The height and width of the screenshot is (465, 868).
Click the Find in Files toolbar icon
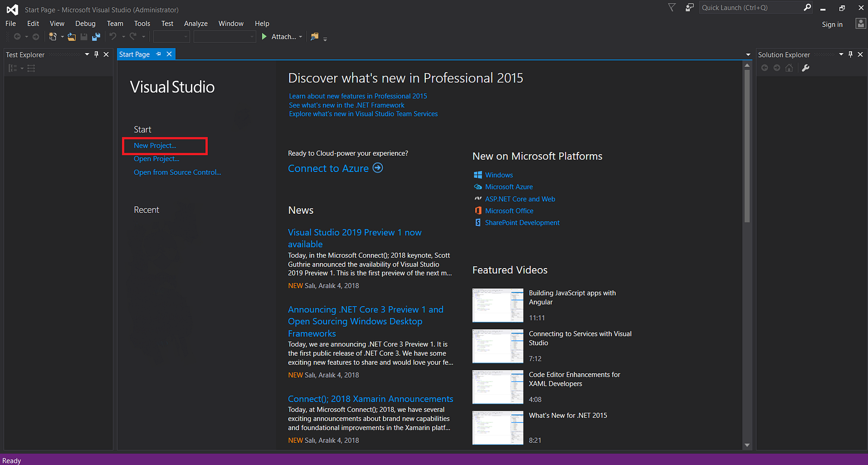click(314, 36)
